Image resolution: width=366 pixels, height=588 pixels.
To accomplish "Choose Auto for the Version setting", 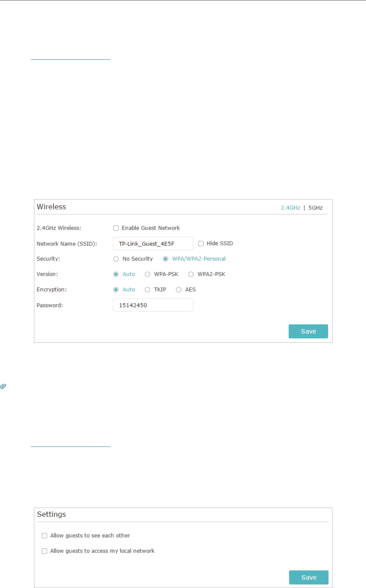I will pos(116,274).
